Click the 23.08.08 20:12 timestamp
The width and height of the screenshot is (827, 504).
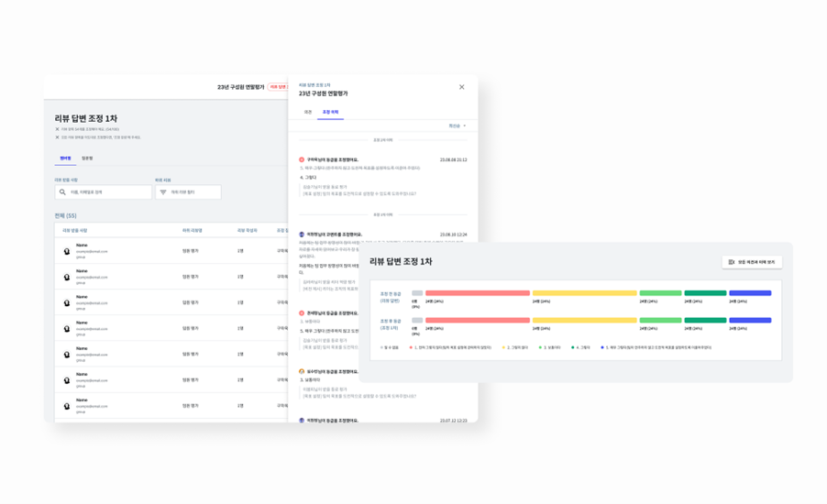point(453,159)
